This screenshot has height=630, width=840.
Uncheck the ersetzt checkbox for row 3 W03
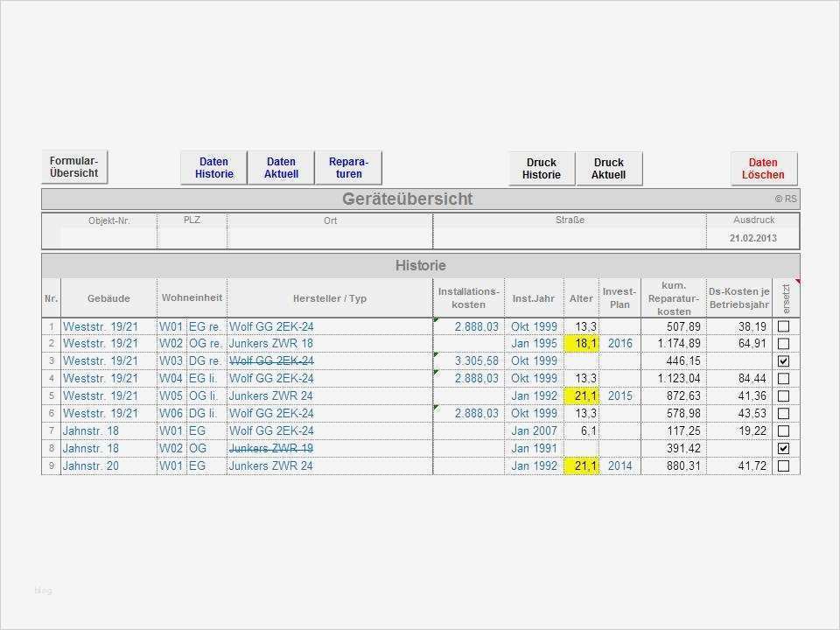coord(783,360)
